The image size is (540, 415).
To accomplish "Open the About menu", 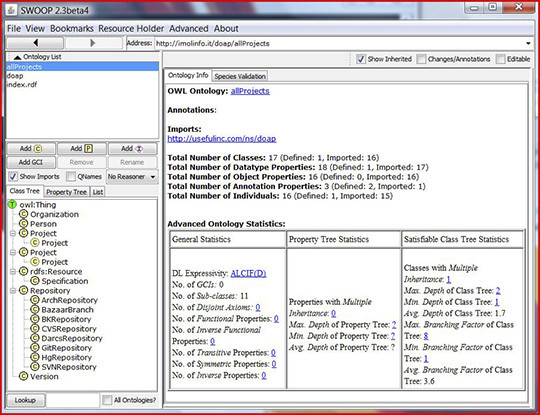I will pyautogui.click(x=226, y=29).
